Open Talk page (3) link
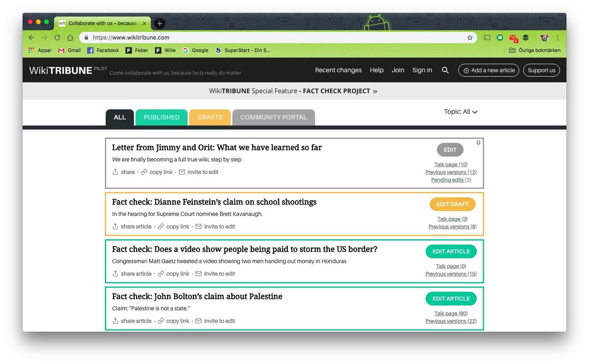 (452, 219)
